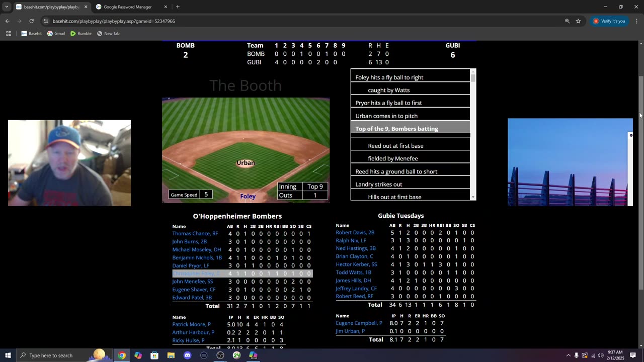The image size is (644, 362).
Task: Show hidden system tray icons
Action: 568,355
